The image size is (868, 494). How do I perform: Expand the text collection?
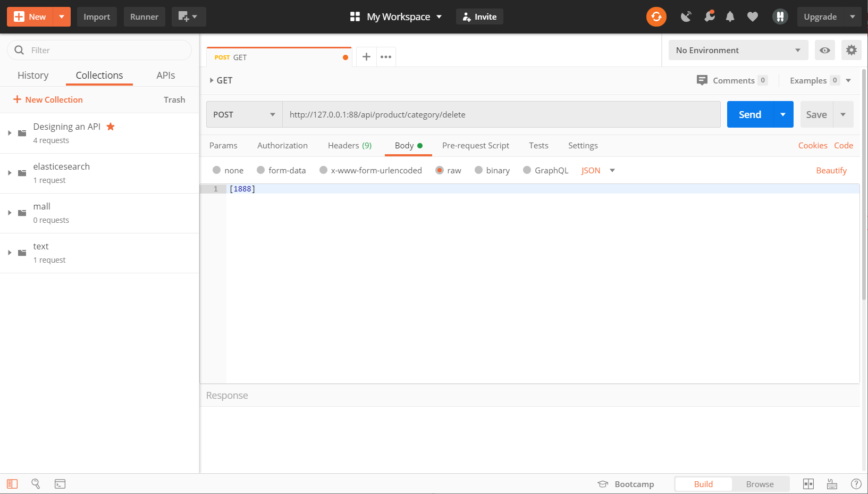coord(10,253)
